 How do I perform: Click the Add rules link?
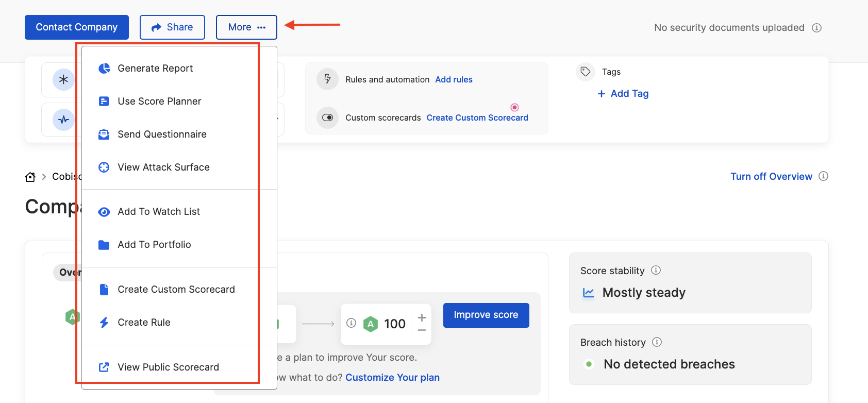(x=454, y=80)
